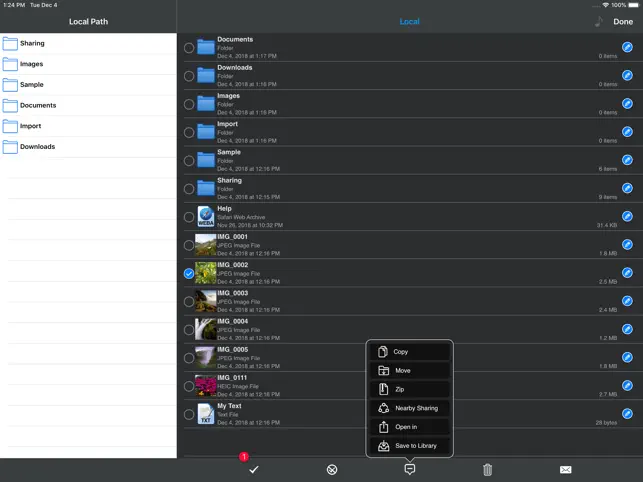Screen dimensions: 643x482
Task: Tap the IMG_0111 pink flowers thumbnail
Action: (205, 386)
